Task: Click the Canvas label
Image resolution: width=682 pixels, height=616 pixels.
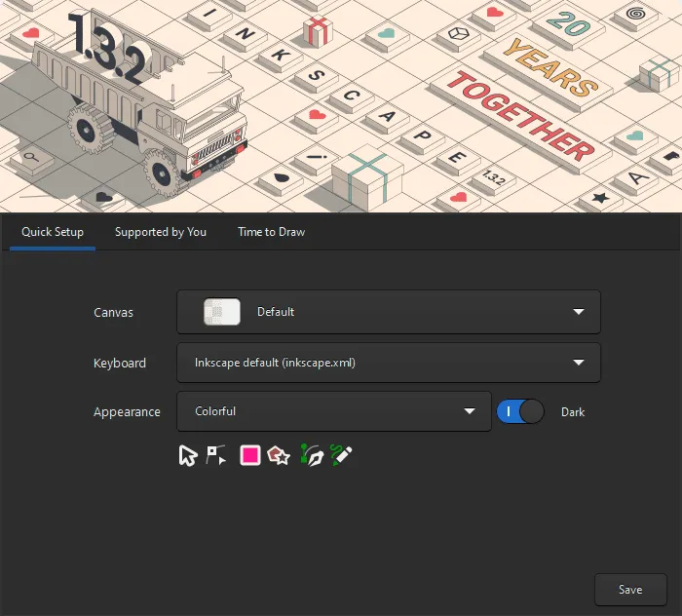Action: click(113, 312)
